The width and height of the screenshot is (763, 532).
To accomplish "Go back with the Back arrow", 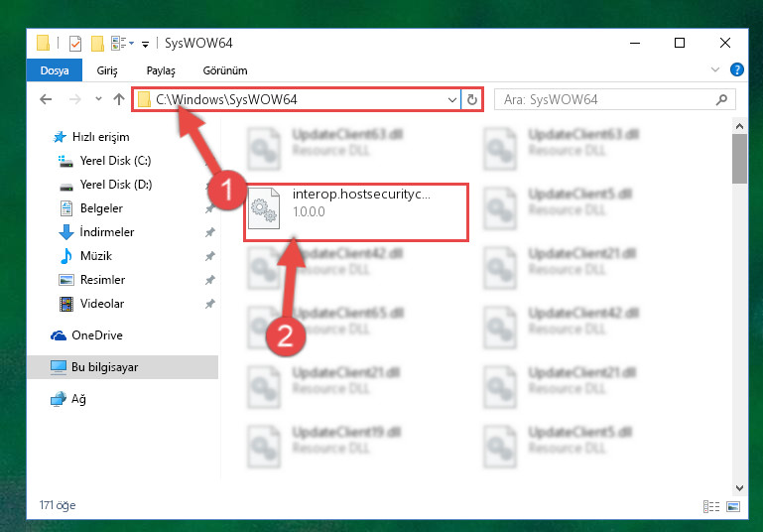I will (x=46, y=99).
